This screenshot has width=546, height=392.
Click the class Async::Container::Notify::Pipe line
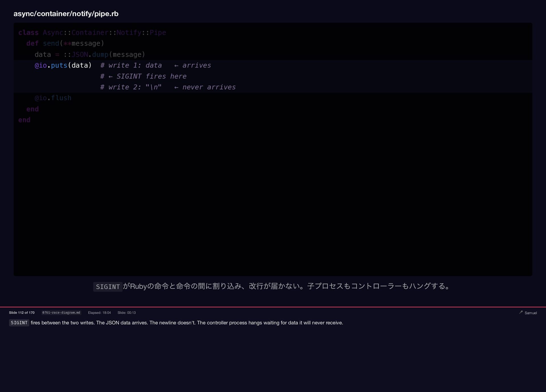(x=92, y=33)
